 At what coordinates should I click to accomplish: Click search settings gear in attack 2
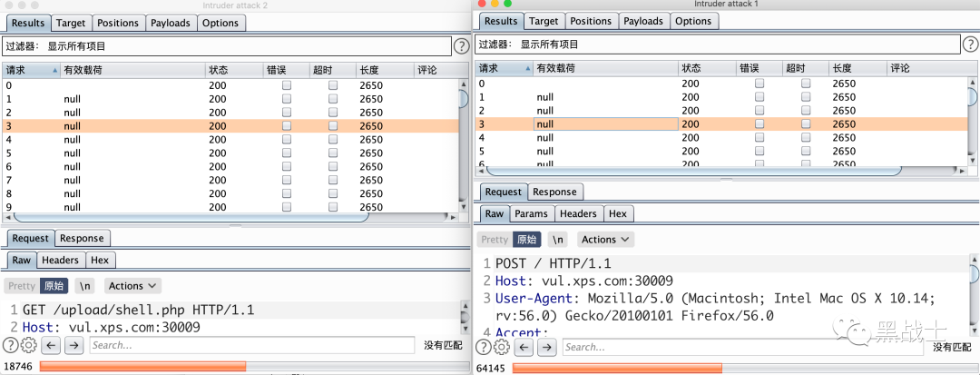29,345
